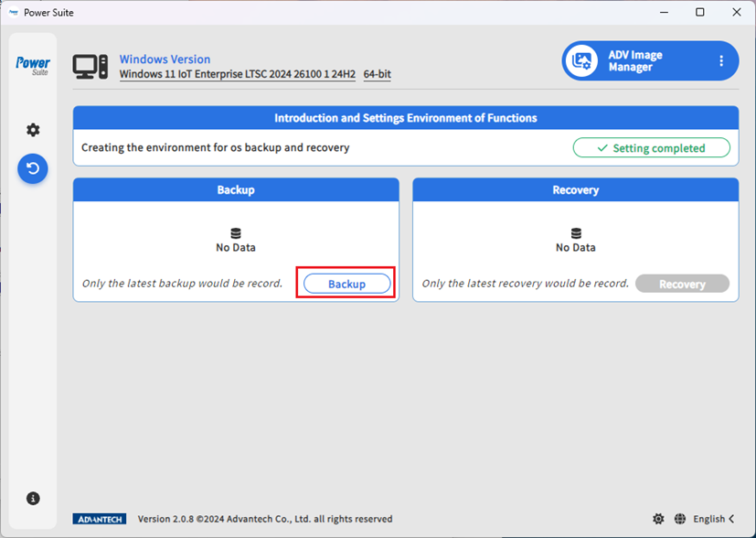Open the settings gear in the left sidebar
The height and width of the screenshot is (538, 756).
(x=33, y=130)
